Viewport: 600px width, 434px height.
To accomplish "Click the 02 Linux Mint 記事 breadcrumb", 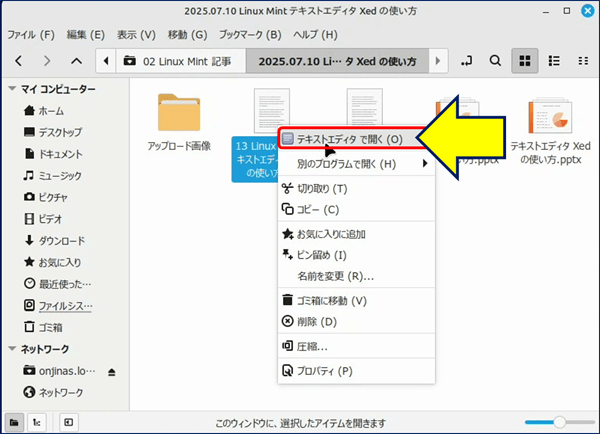I will [181, 61].
